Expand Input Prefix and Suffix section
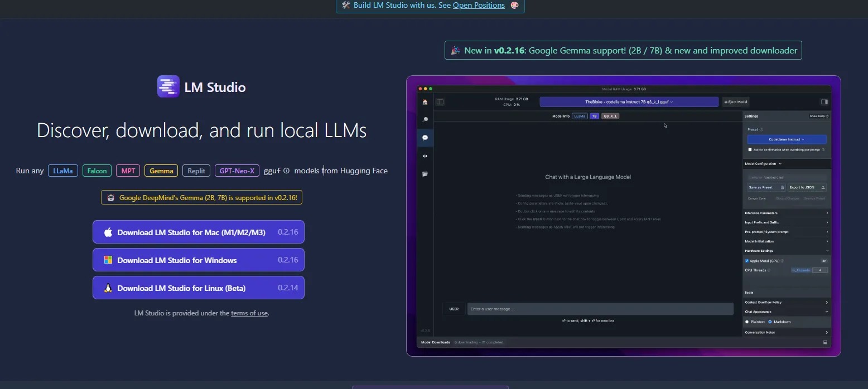 [x=787, y=222]
